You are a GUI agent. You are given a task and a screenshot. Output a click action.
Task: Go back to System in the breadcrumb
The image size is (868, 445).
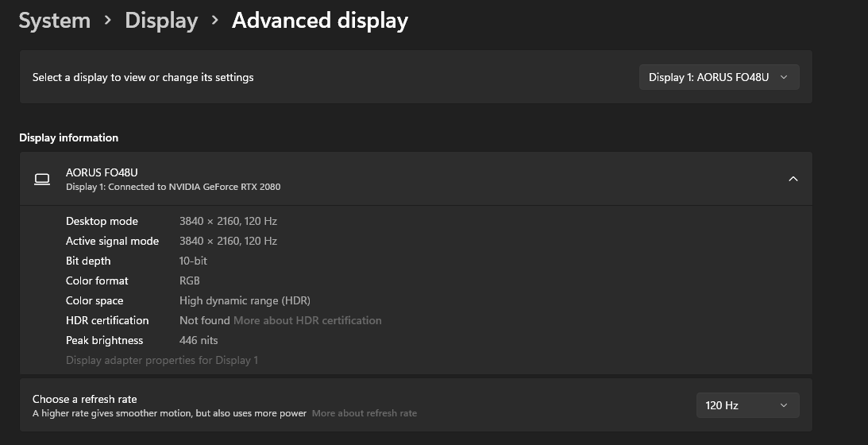click(x=54, y=21)
